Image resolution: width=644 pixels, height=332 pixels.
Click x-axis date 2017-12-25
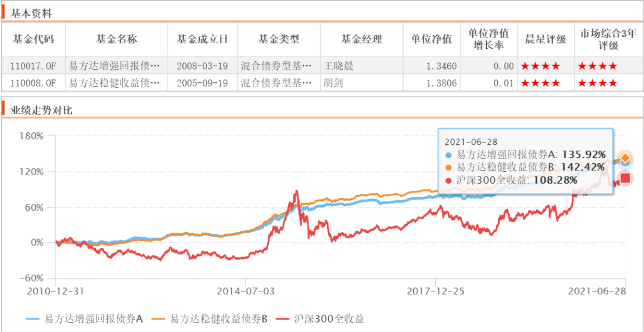tap(435, 291)
